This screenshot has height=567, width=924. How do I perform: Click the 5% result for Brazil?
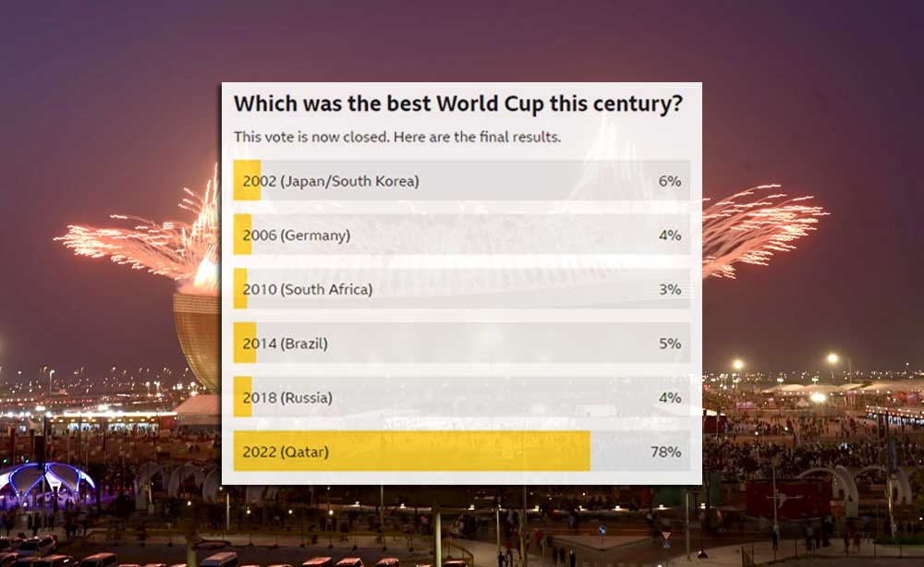click(x=670, y=344)
